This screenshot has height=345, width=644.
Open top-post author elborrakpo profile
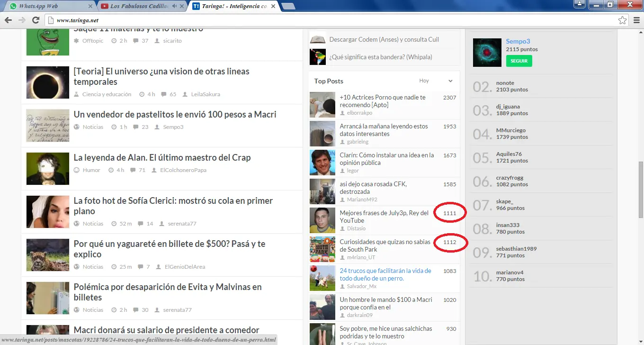pyautogui.click(x=359, y=113)
